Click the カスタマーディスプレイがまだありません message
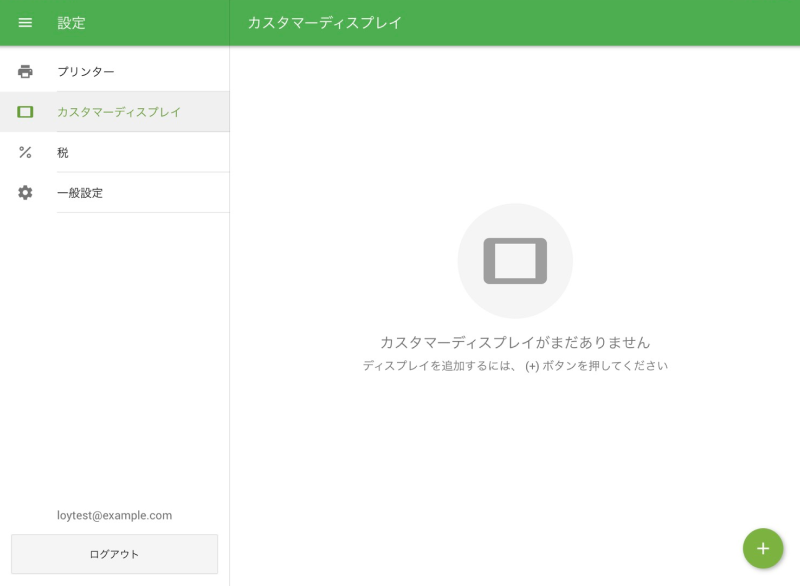This screenshot has height=586, width=800. (516, 341)
